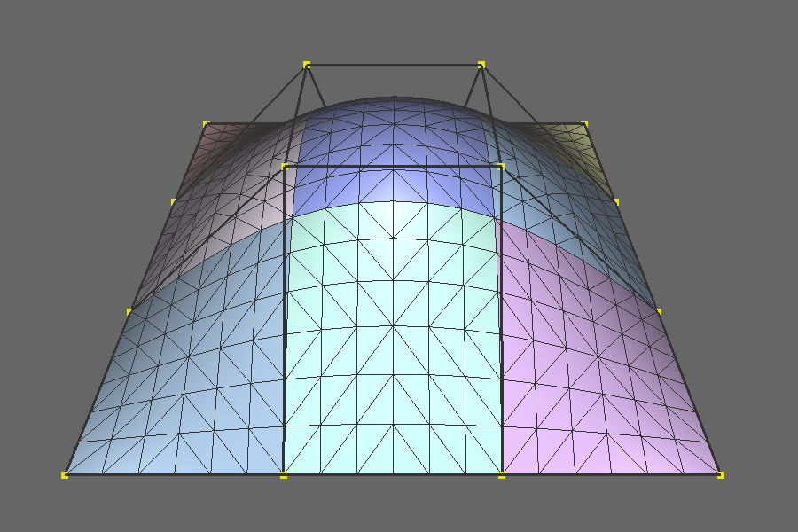
Task: Select top-right control point of central cage rectangle
Action: click(502, 166)
